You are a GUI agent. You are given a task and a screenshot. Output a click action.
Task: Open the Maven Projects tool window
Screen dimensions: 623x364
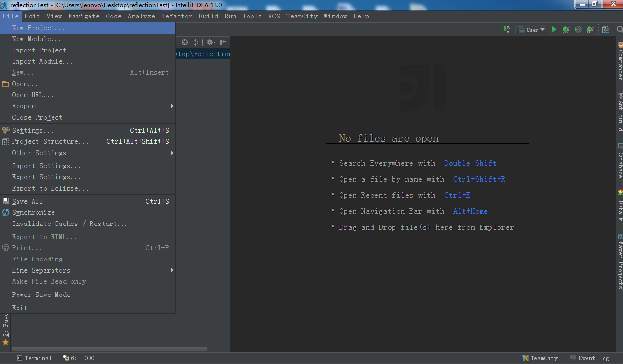tap(620, 261)
